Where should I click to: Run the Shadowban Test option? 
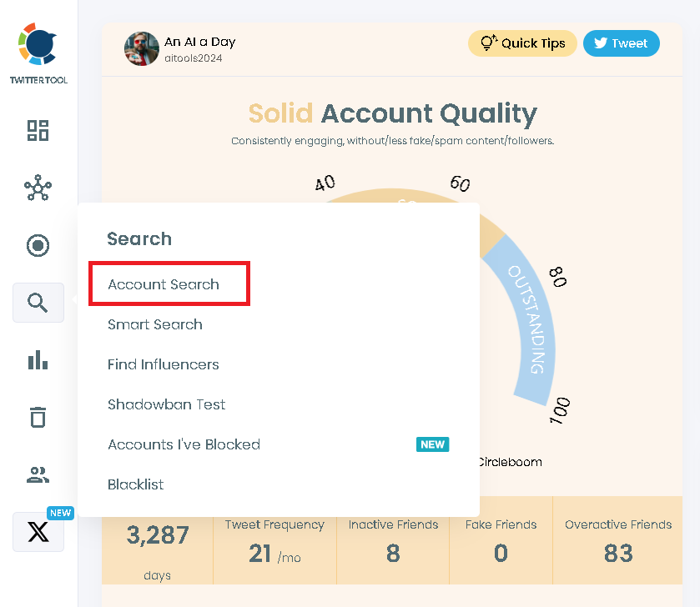(x=166, y=404)
